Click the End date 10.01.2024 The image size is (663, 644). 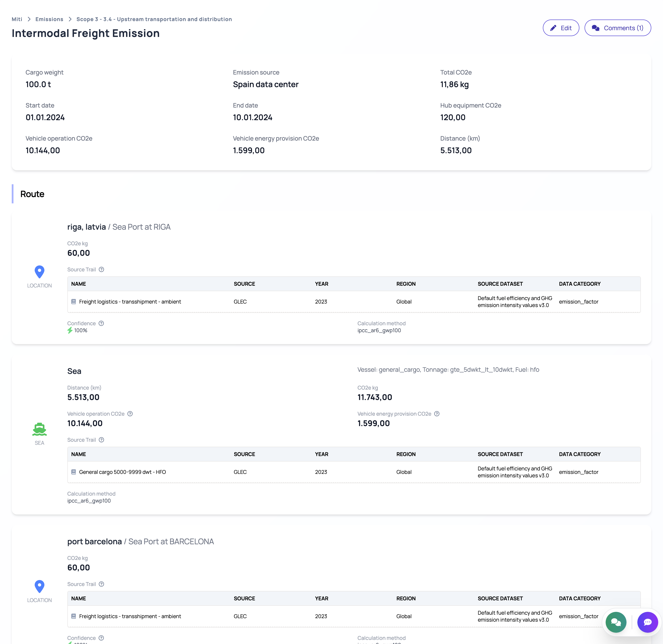252,117
